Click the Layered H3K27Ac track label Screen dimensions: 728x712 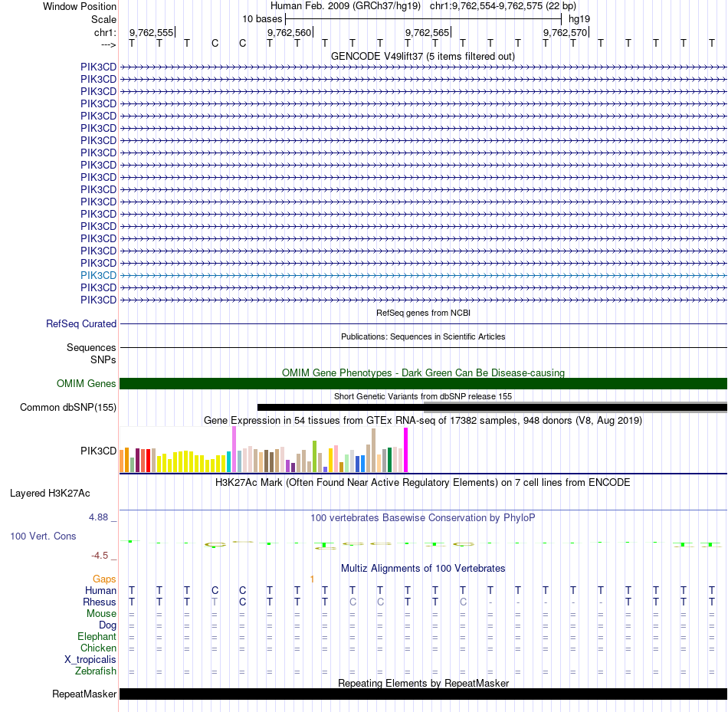coord(50,494)
